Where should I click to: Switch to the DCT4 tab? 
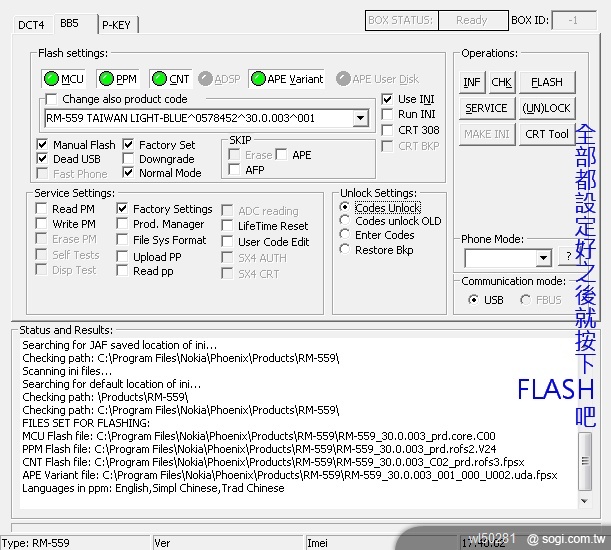click(32, 25)
